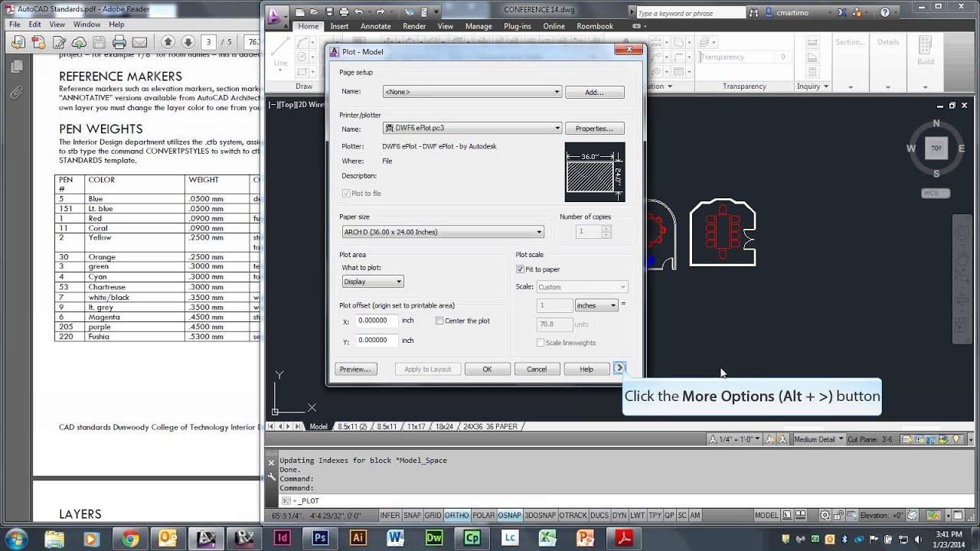Image resolution: width=980 pixels, height=551 pixels.
Task: Go to next page in Adobe Reader
Action: 188,42
